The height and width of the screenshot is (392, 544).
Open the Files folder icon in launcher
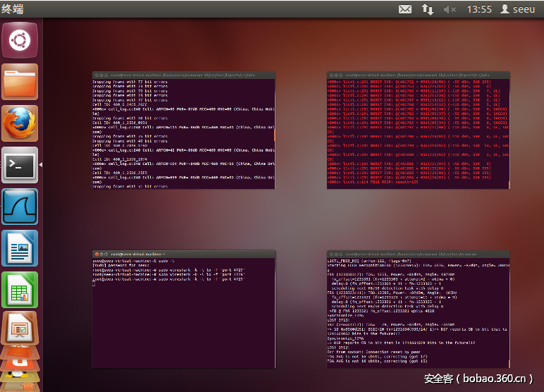point(20,82)
